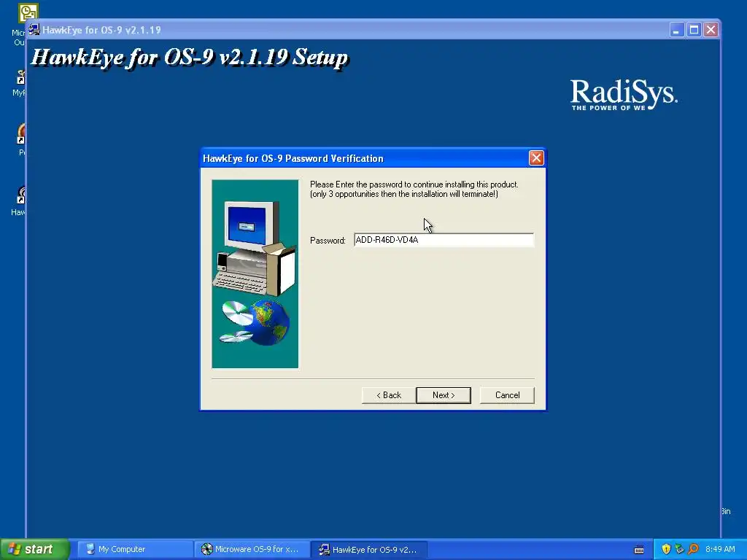
Task: Go back with the Back button
Action: click(389, 394)
